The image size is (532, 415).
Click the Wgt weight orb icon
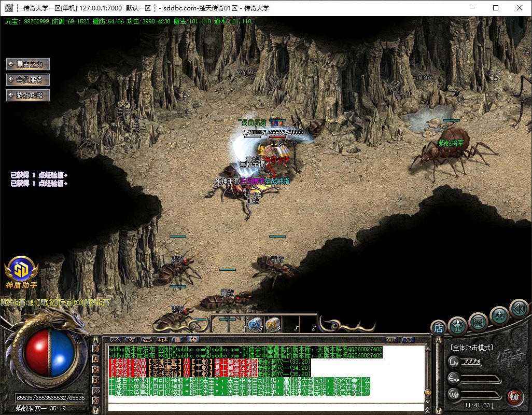click(454, 395)
